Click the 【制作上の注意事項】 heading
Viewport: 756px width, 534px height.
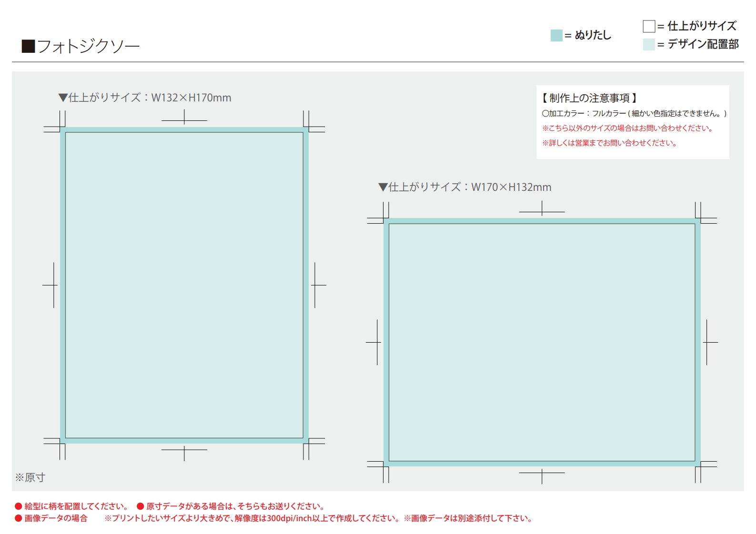[x=589, y=98]
